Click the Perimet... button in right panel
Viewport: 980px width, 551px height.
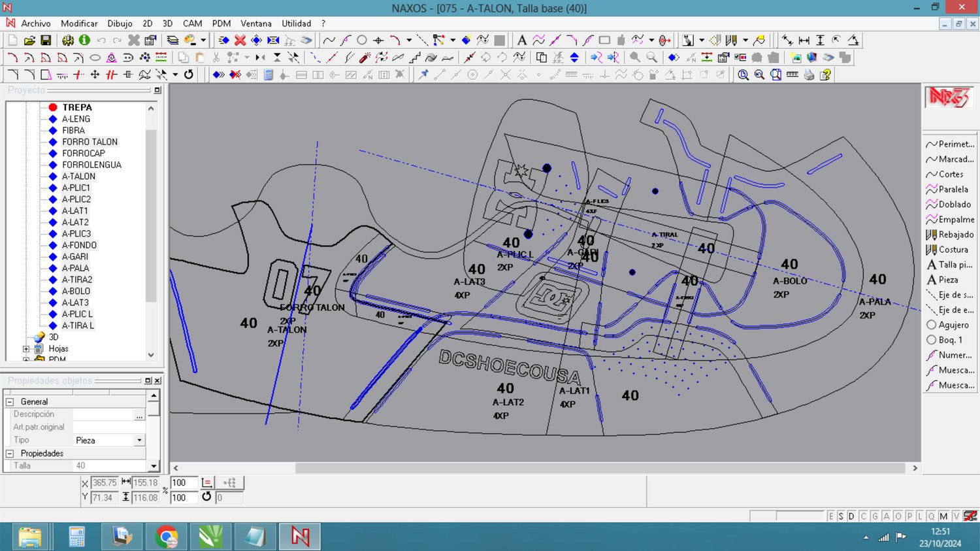click(950, 144)
